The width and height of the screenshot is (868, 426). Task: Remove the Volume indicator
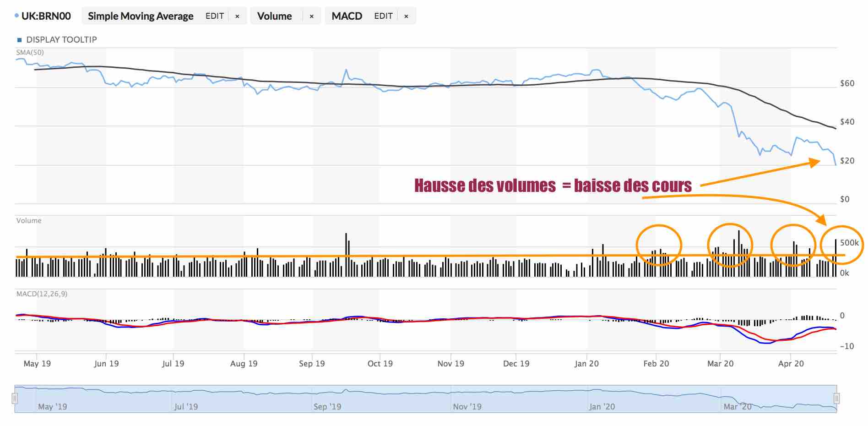click(311, 16)
